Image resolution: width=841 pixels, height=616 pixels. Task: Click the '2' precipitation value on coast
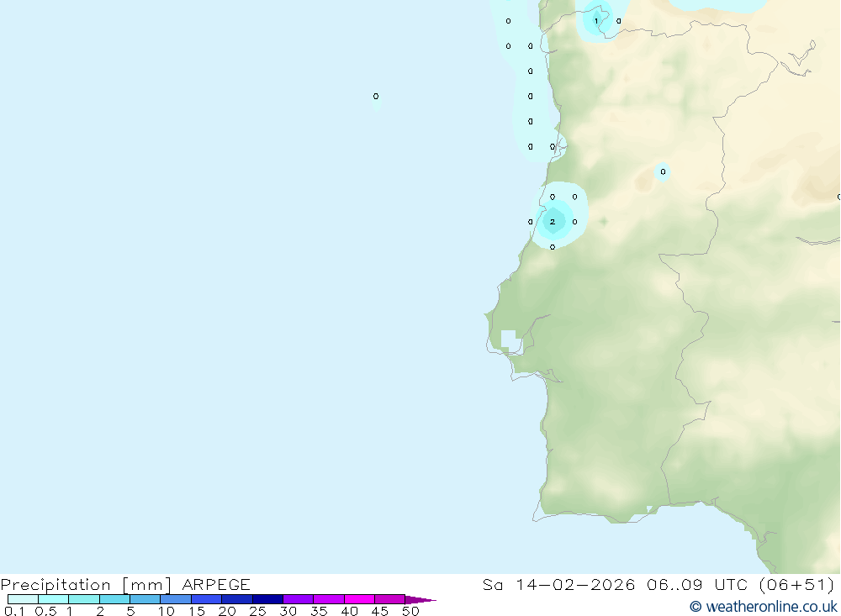(x=553, y=221)
